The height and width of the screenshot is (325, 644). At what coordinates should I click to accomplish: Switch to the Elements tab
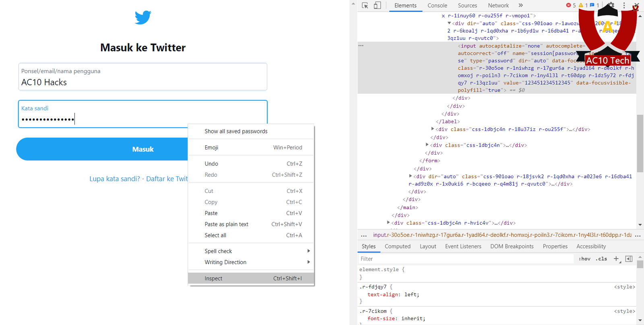tap(405, 6)
